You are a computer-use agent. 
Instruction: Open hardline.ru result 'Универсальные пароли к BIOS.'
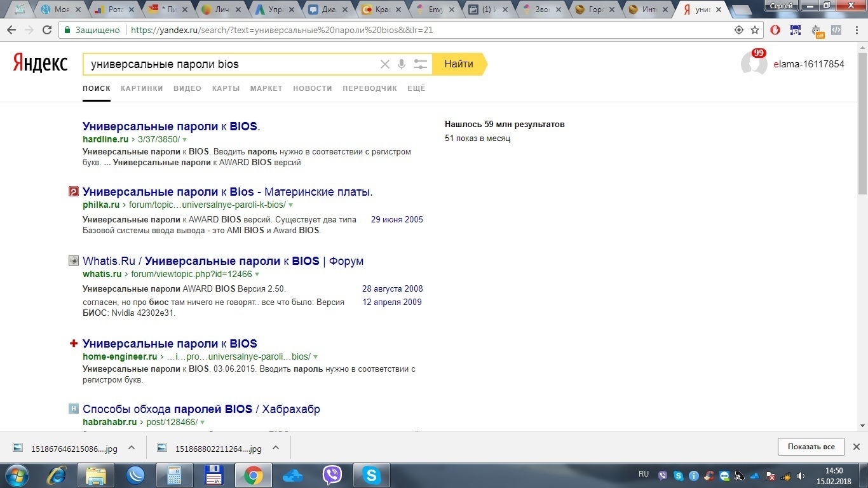tap(172, 126)
